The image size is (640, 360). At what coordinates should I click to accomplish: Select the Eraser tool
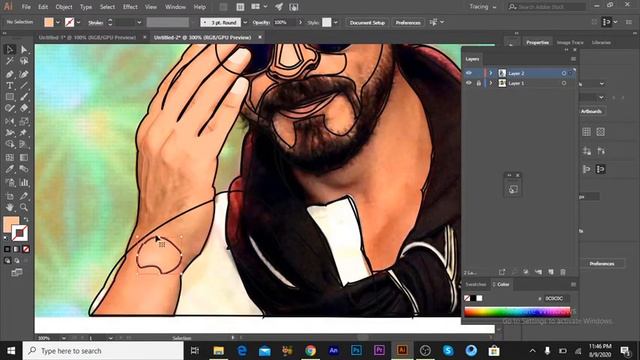[x=24, y=109]
